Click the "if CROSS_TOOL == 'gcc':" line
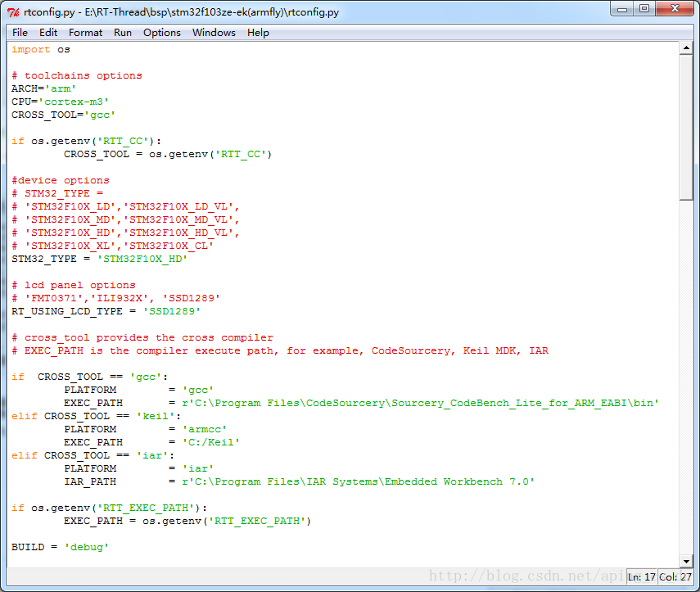700x592 pixels. point(90,377)
